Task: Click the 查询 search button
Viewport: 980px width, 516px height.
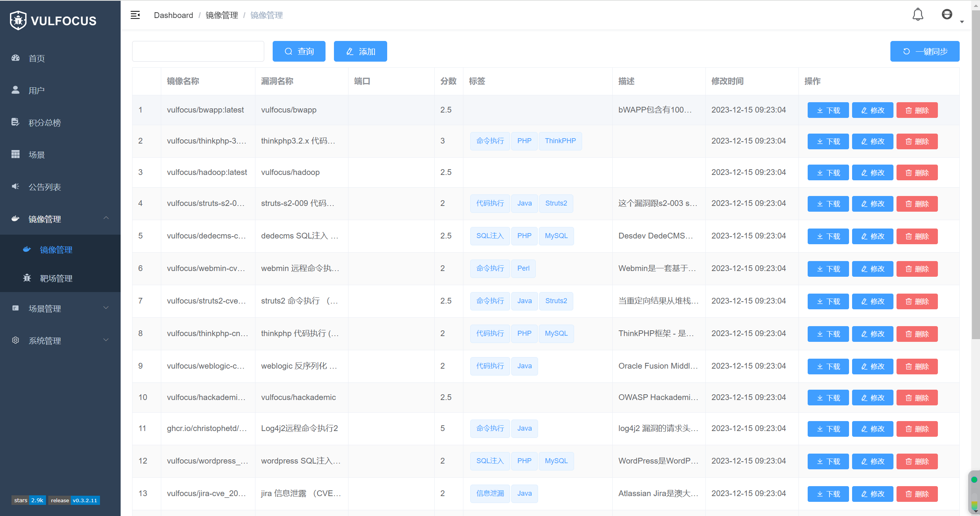Action: click(x=299, y=51)
